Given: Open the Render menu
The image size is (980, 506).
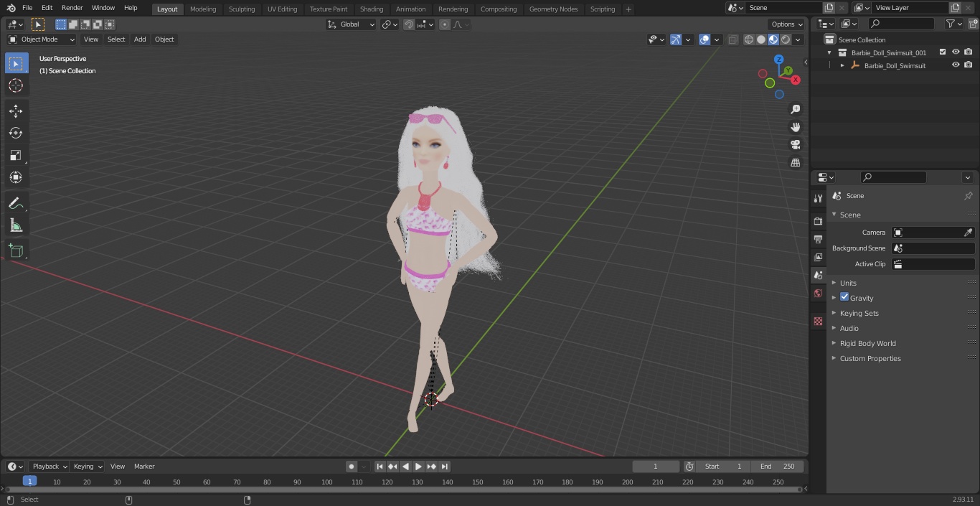Looking at the screenshot, I should tap(72, 8).
